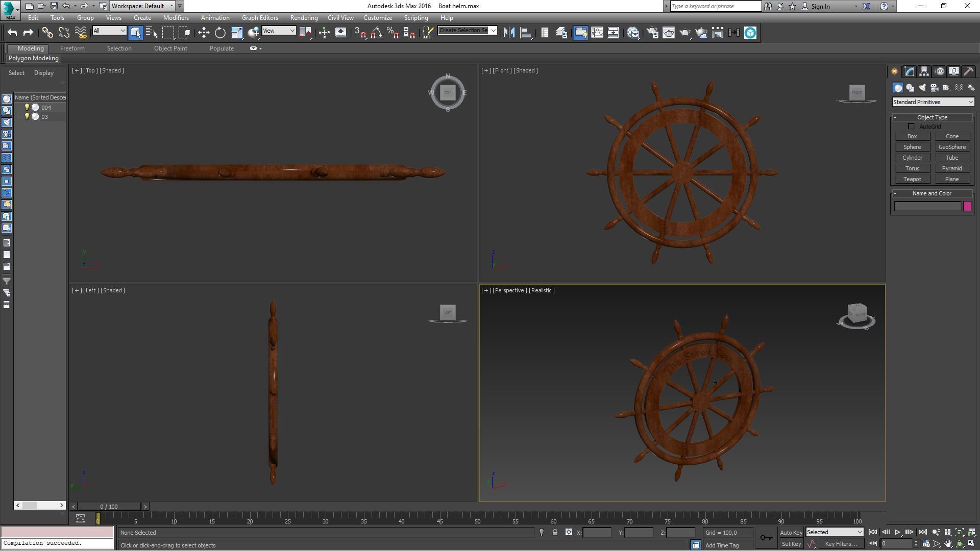Open the selection filter All dropdown
980x551 pixels.
(109, 31)
